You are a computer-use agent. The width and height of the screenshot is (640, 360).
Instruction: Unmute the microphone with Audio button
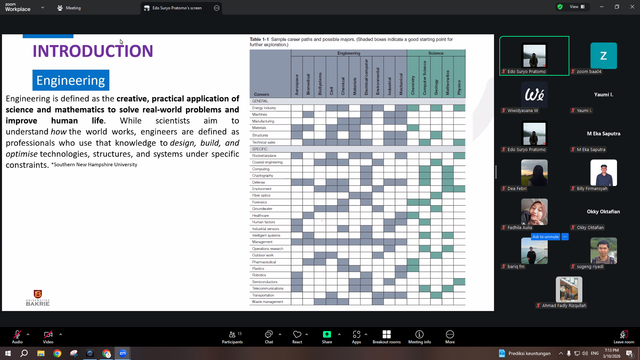click(x=17, y=337)
